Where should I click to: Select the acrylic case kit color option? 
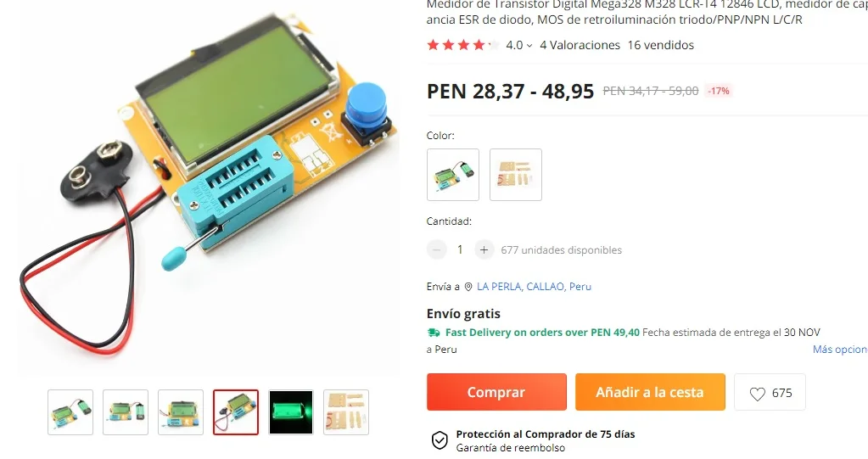[x=515, y=175]
